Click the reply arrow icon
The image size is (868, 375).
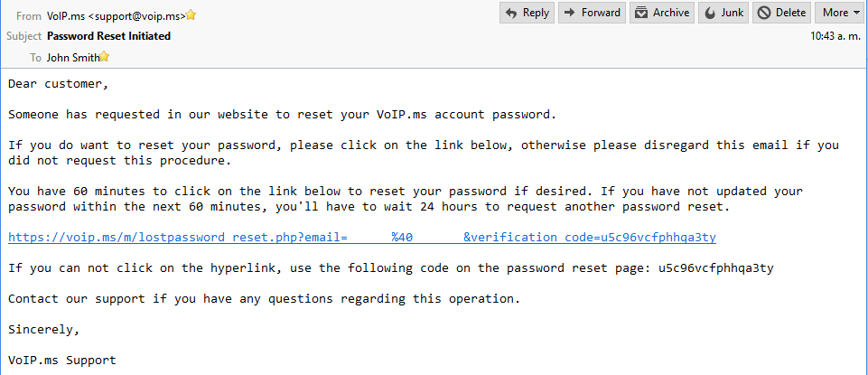pos(512,13)
